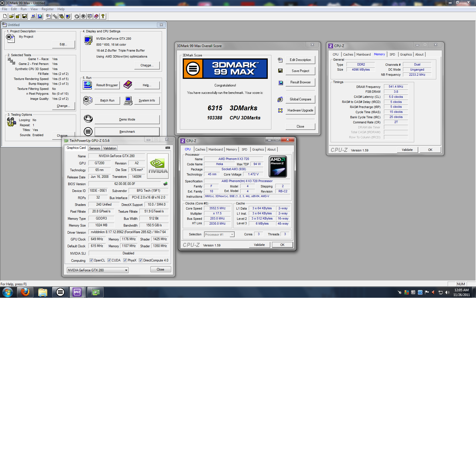Toggle the CUDA checkbox in GPU-Z

tap(109, 260)
